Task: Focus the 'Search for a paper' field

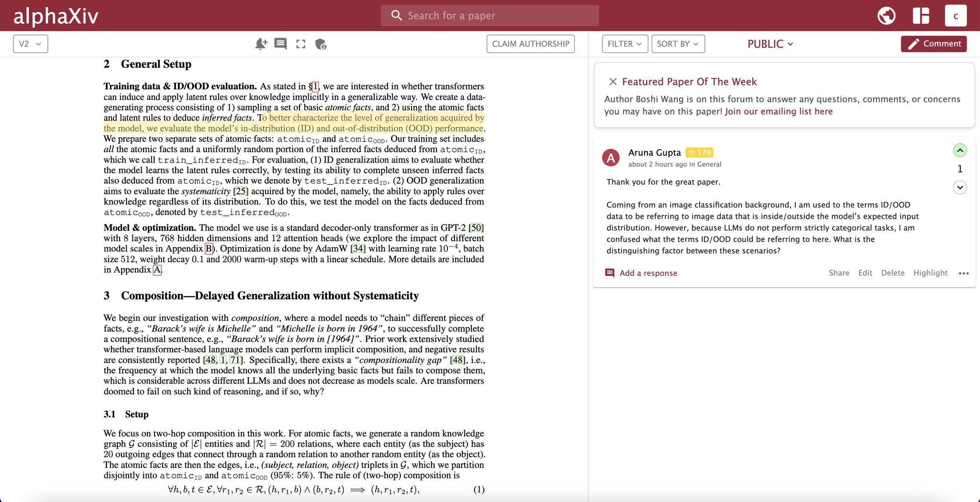Action: [490, 15]
